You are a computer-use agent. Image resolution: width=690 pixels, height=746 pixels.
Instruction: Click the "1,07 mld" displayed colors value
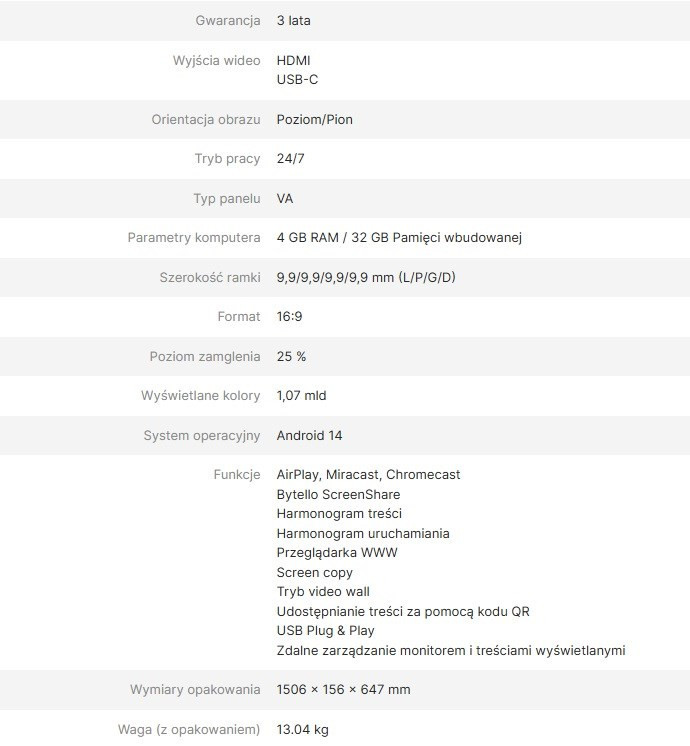301,395
